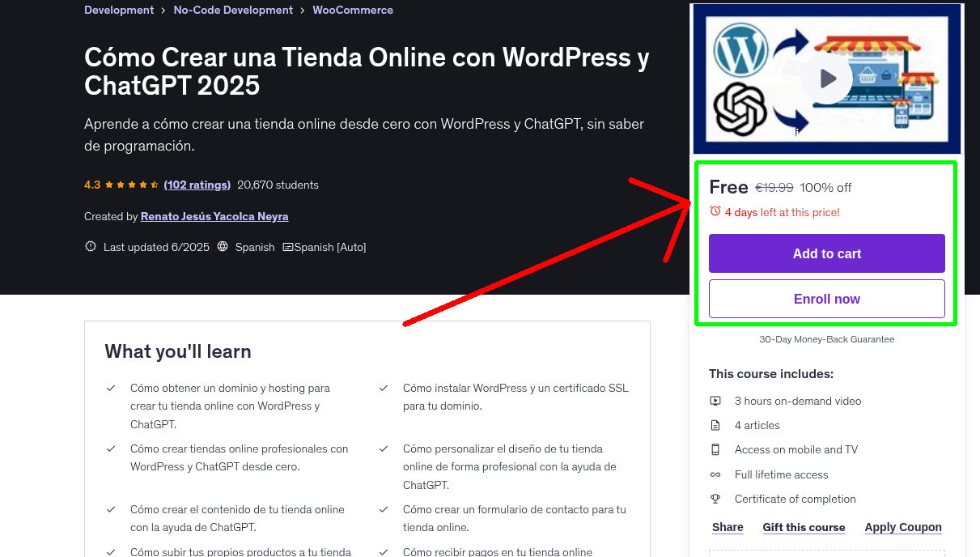
Task: Click the trophy certificate icon
Action: pos(715,499)
